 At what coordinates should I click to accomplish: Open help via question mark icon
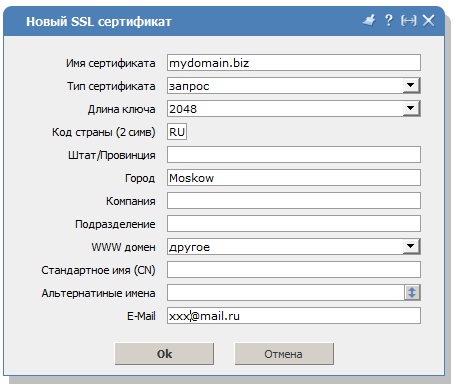pos(388,21)
